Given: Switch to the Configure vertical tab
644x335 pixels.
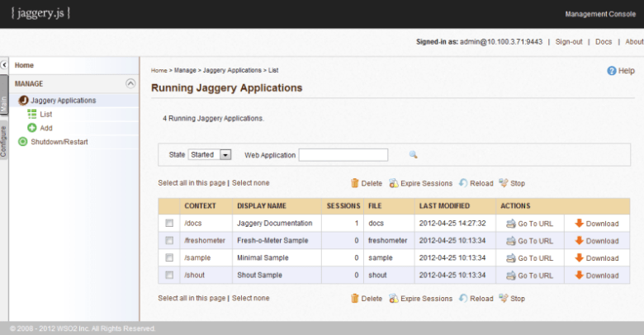Looking at the screenshot, I should click(x=4, y=141).
